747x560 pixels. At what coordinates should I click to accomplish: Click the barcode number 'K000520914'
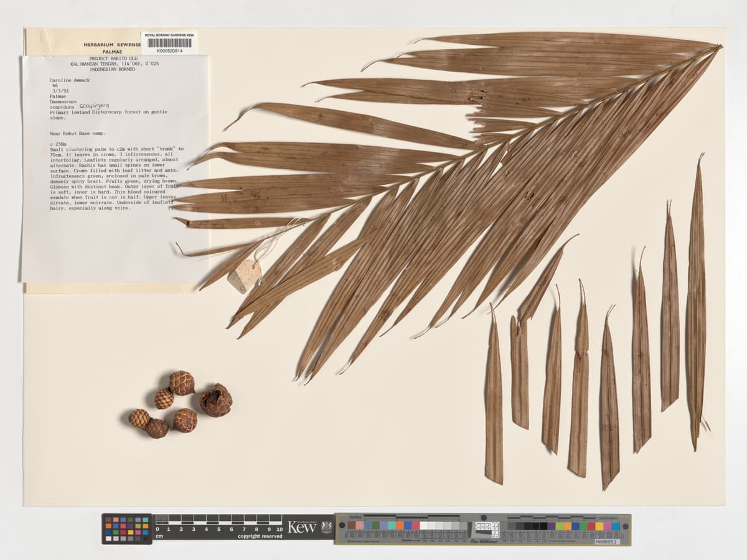tap(170, 51)
